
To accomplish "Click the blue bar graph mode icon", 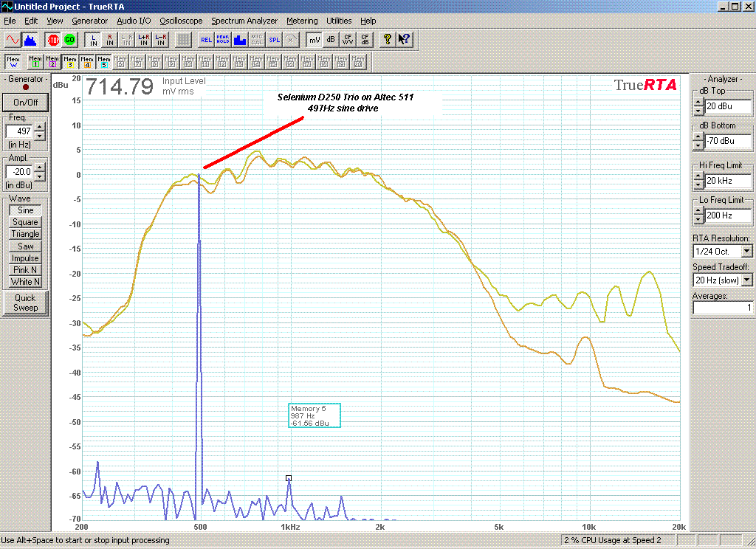I will [240, 40].
